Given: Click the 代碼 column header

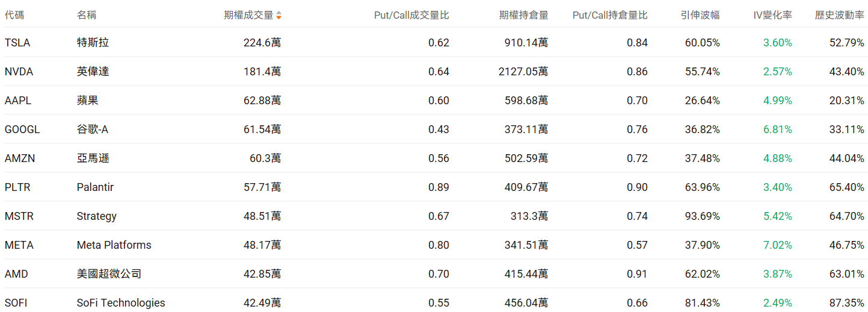Looking at the screenshot, I should pyautogui.click(x=14, y=15).
